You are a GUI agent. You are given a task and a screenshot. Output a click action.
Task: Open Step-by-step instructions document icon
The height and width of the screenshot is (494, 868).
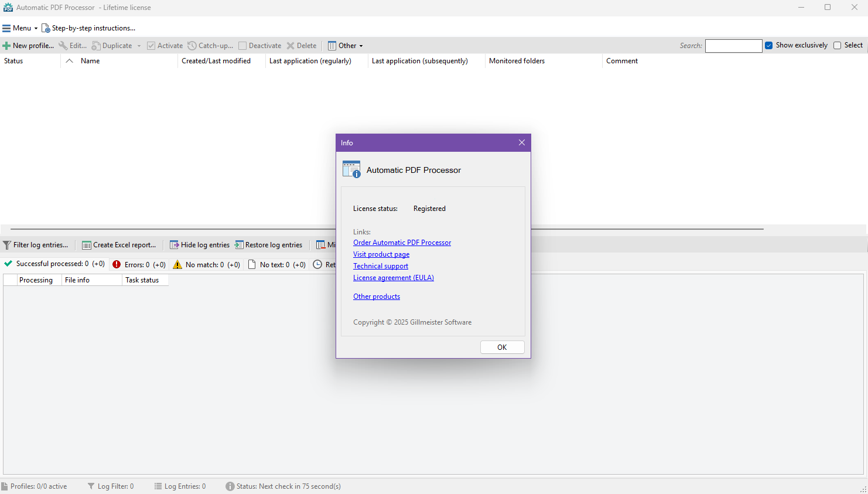point(46,28)
